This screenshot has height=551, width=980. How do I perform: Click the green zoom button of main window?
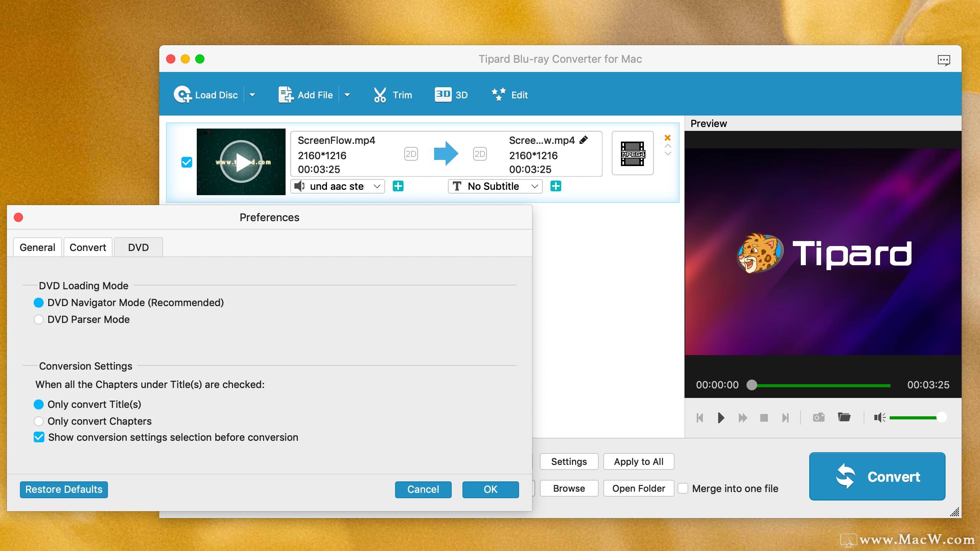[200, 59]
